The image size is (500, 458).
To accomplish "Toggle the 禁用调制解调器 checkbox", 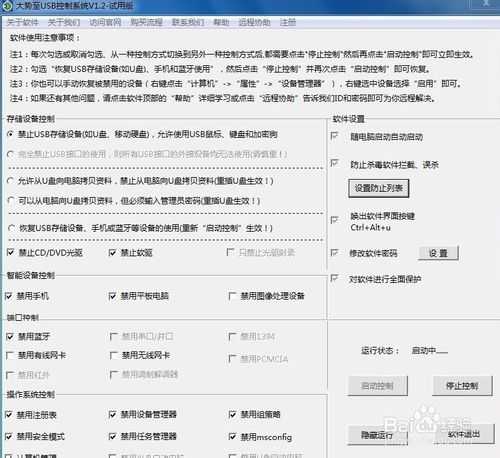I will (x=113, y=375).
